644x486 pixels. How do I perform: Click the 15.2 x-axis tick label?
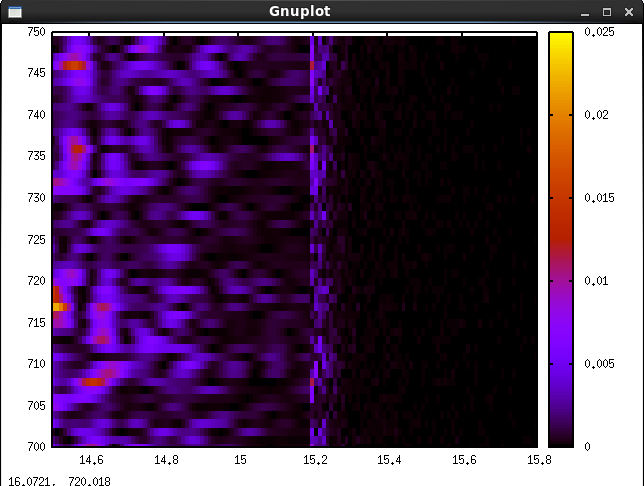pos(315,460)
